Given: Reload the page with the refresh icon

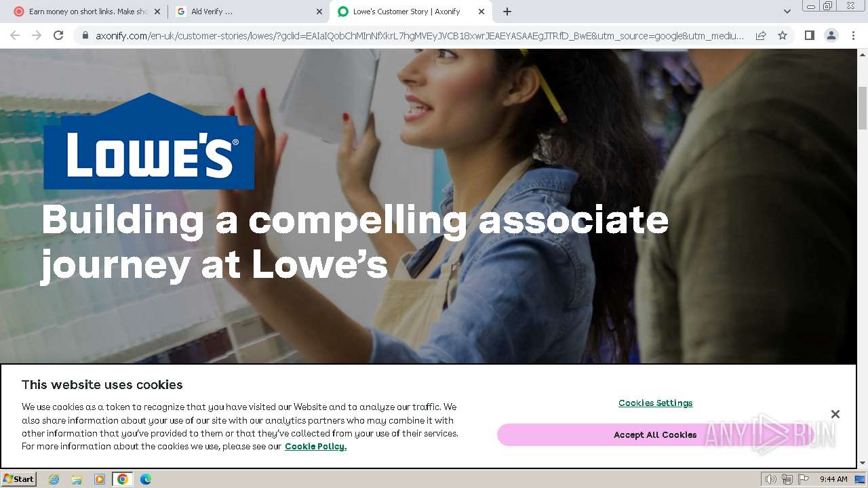Looking at the screenshot, I should pos(58,35).
